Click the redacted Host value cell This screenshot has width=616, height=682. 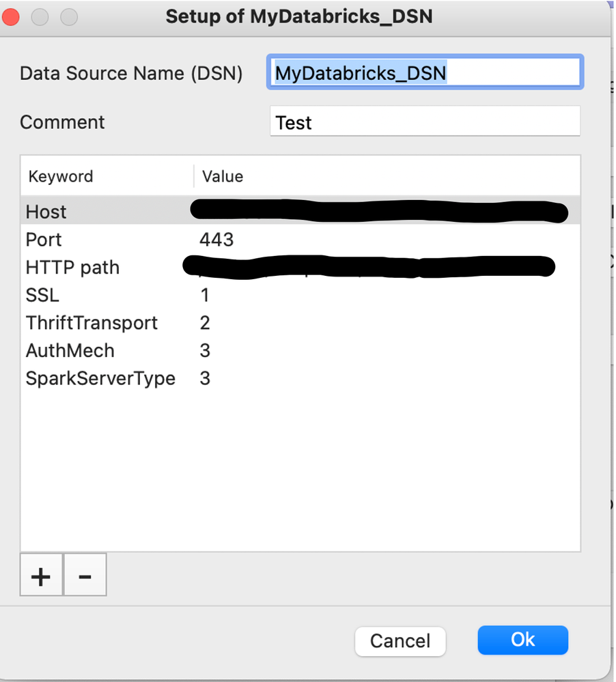(x=379, y=212)
